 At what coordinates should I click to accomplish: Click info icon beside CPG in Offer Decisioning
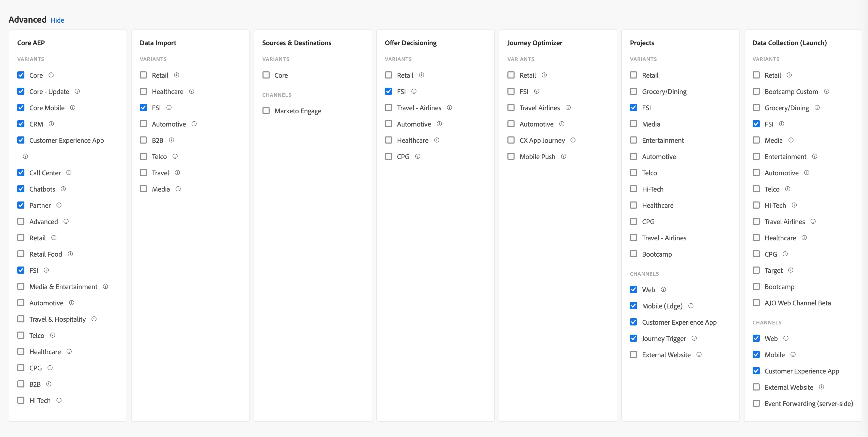click(x=417, y=156)
